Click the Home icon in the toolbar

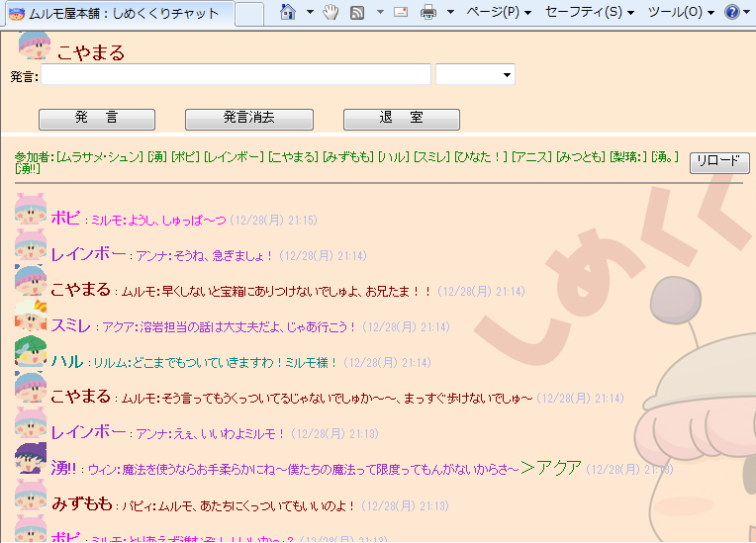[288, 12]
